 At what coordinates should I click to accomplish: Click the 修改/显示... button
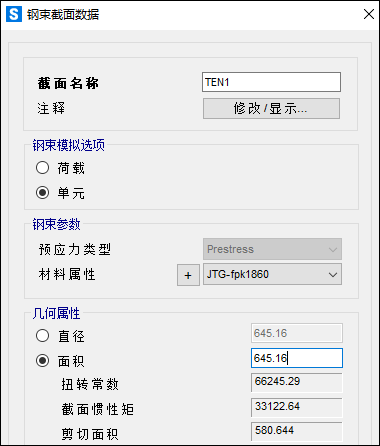(271, 108)
